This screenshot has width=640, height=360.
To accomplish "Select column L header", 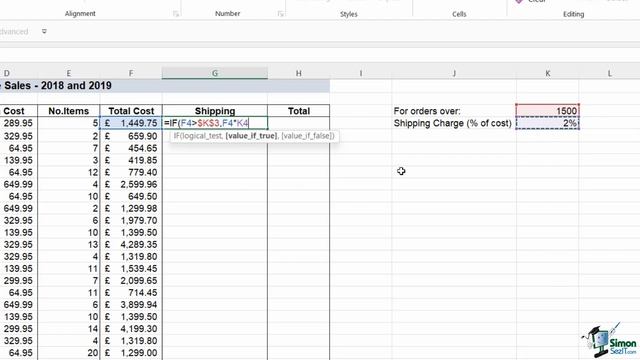I will (x=609, y=73).
